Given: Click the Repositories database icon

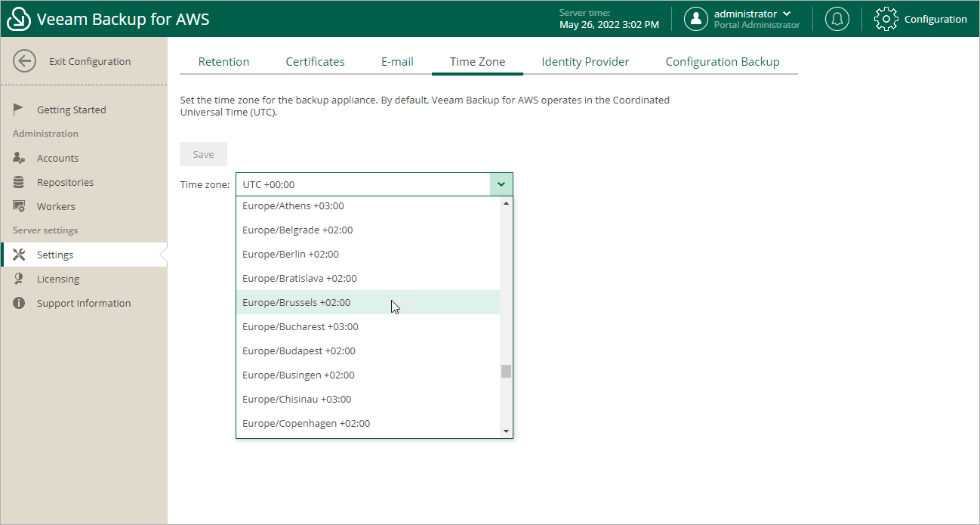Looking at the screenshot, I should tap(19, 182).
